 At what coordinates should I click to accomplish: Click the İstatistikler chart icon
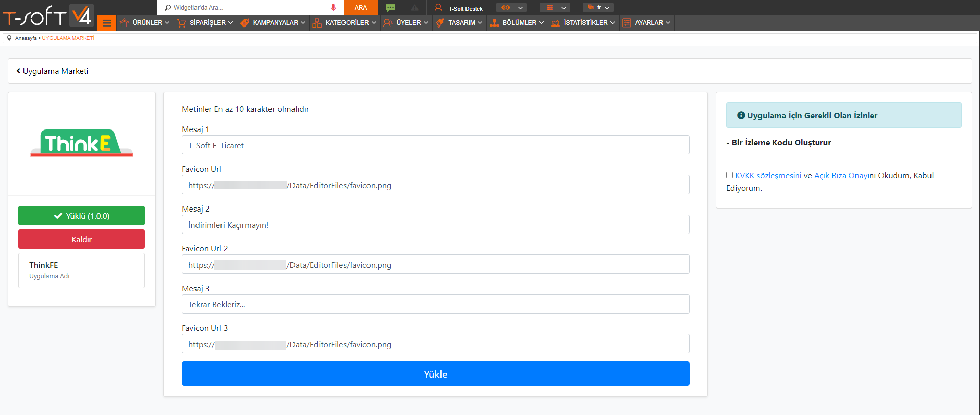(555, 23)
